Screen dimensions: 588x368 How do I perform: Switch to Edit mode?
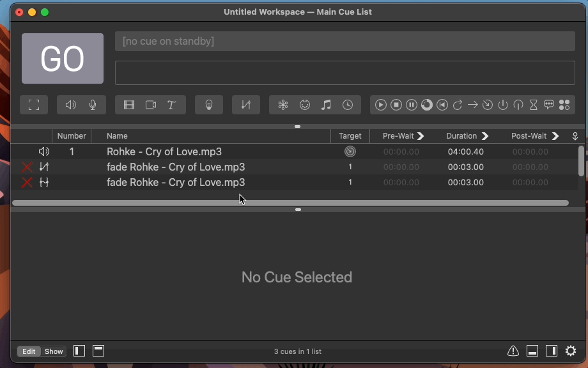coord(29,351)
